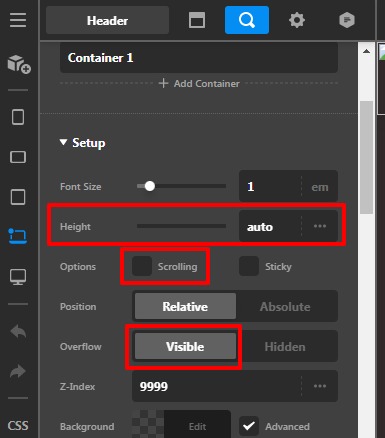Select the Container 1 row
The height and width of the screenshot is (438, 385).
[x=199, y=58]
